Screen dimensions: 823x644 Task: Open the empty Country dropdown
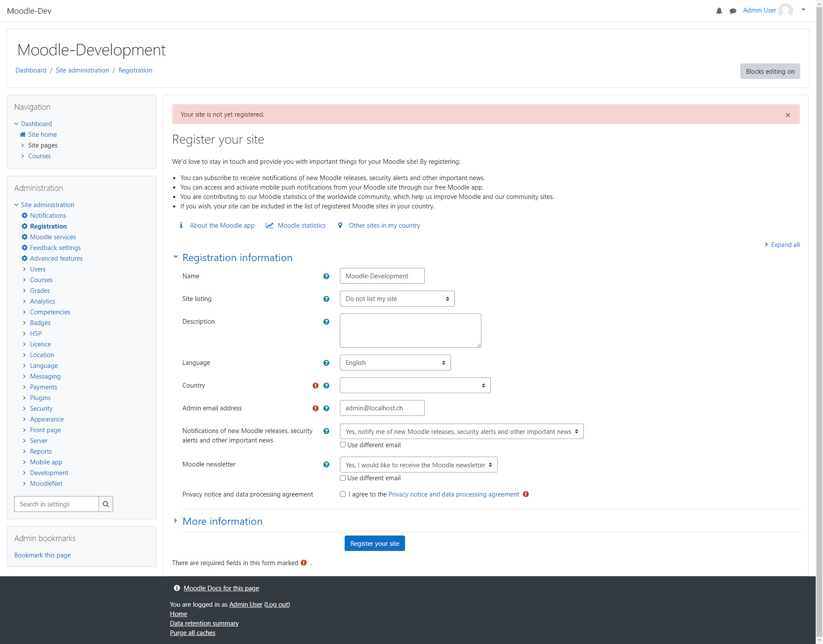415,385
